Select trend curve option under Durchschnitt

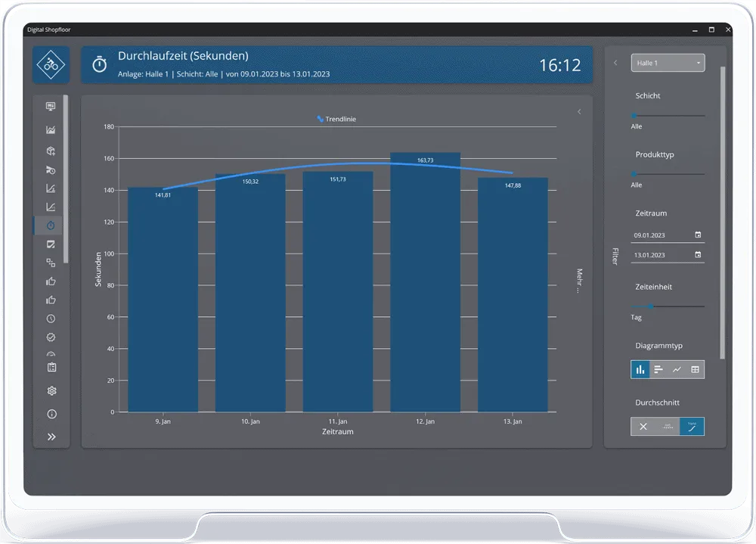coord(692,426)
